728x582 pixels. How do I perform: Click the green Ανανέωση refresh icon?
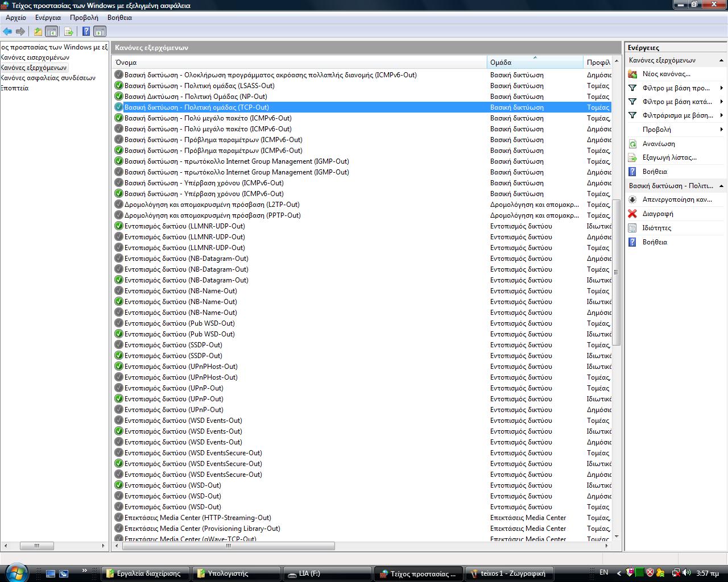click(632, 144)
